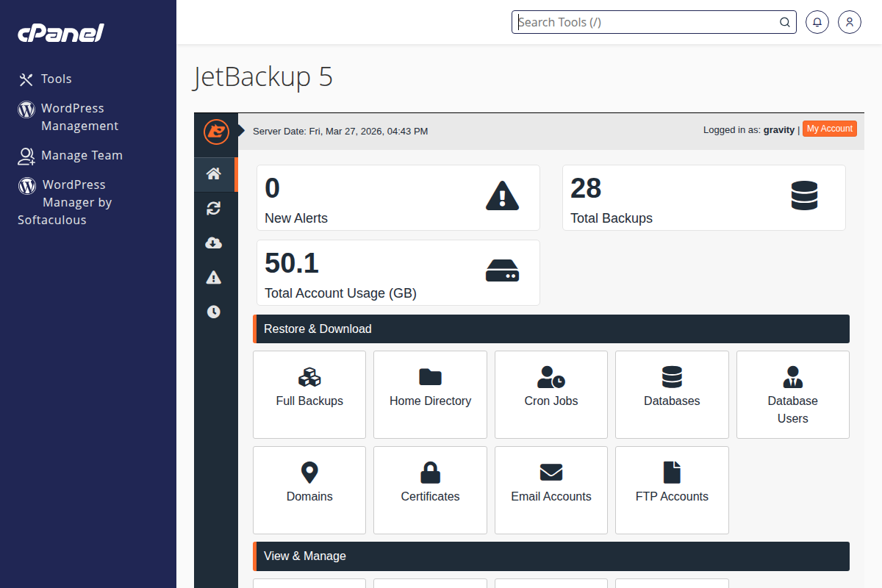Open Home Directory tile
This screenshot has width=882, height=588.
[430, 395]
